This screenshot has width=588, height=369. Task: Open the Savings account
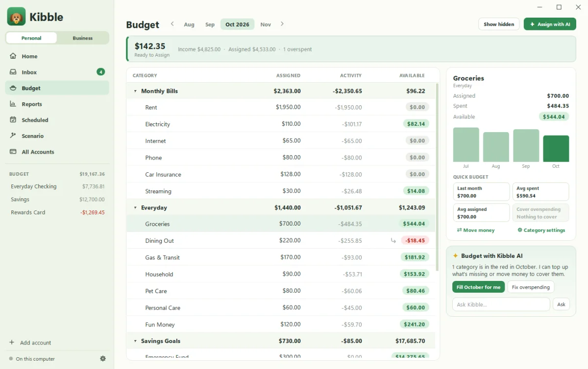coord(57,199)
